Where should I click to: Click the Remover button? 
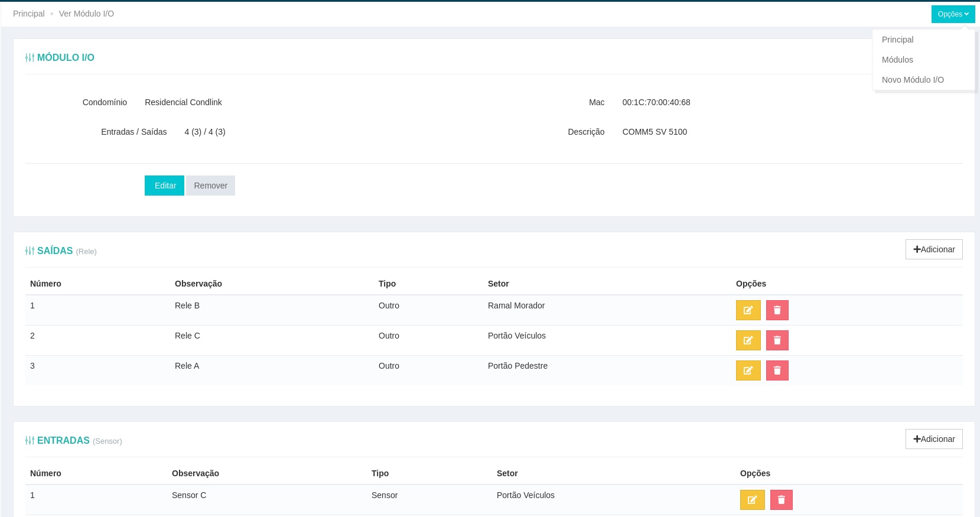click(210, 186)
